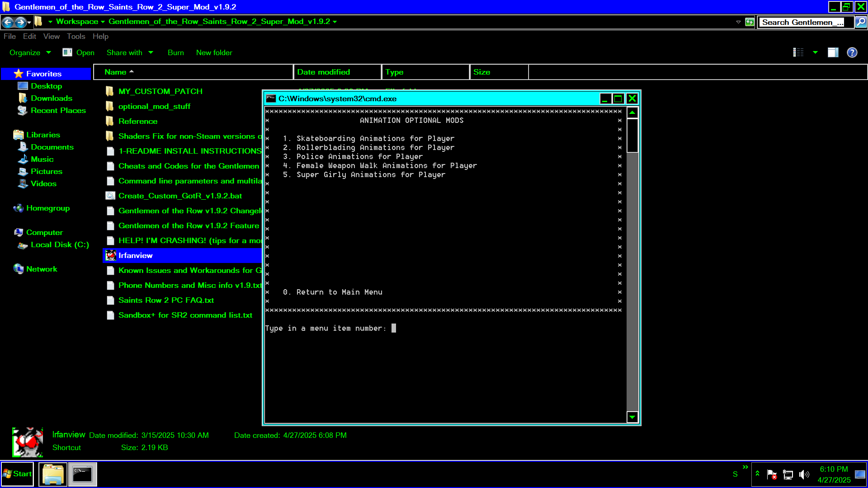Select Favorites in the navigation pane
Image resolution: width=868 pixels, height=488 pixels.
click(44, 74)
